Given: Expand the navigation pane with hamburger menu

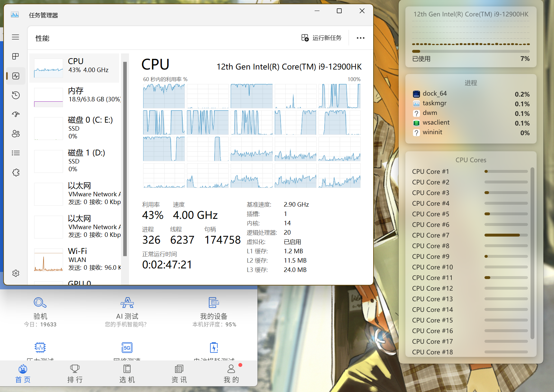Looking at the screenshot, I should [15, 37].
